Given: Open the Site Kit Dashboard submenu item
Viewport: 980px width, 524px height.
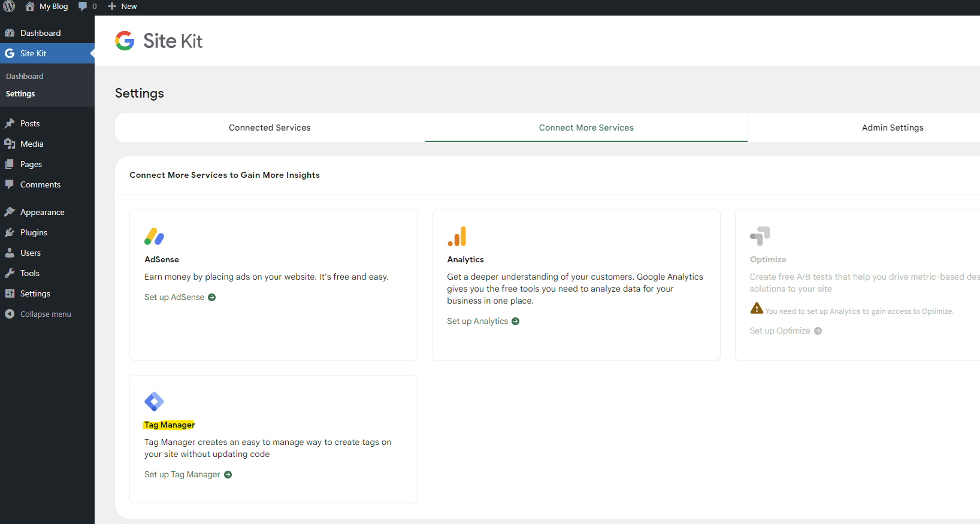Looking at the screenshot, I should 25,76.
